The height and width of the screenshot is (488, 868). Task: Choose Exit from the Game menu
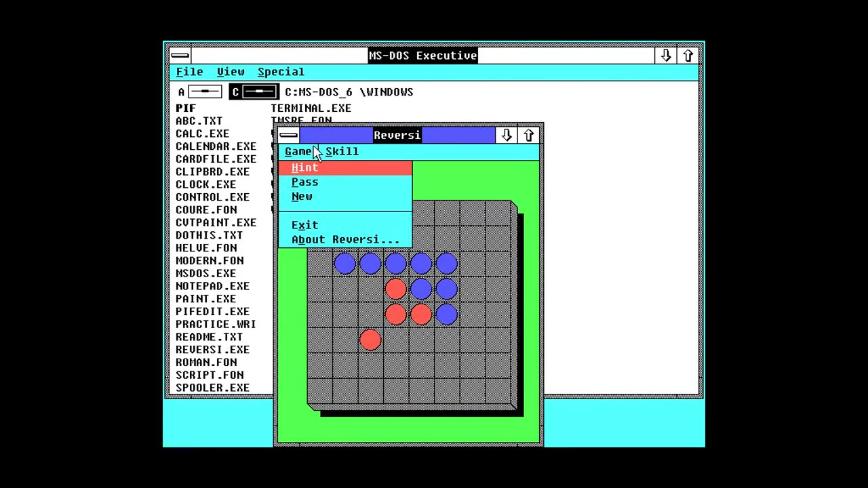(x=344, y=225)
